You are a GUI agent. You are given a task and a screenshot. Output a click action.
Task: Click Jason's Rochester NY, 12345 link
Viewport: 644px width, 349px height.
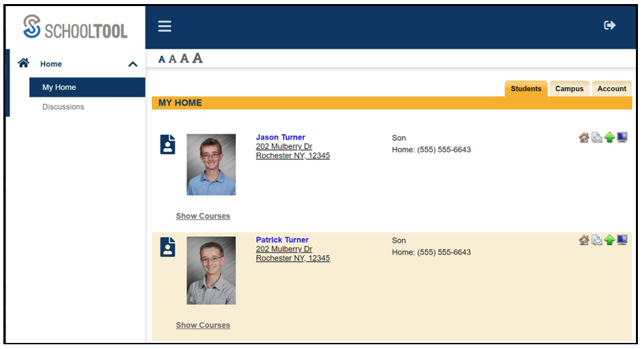[x=293, y=156]
